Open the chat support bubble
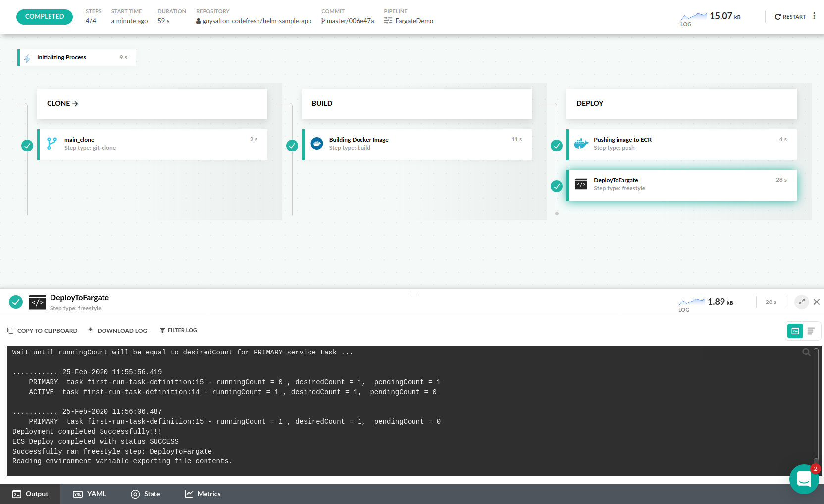This screenshot has height=504, width=824. [804, 479]
